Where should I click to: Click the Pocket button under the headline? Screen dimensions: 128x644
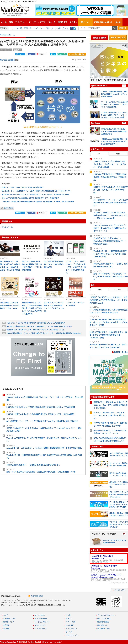click(40, 54)
